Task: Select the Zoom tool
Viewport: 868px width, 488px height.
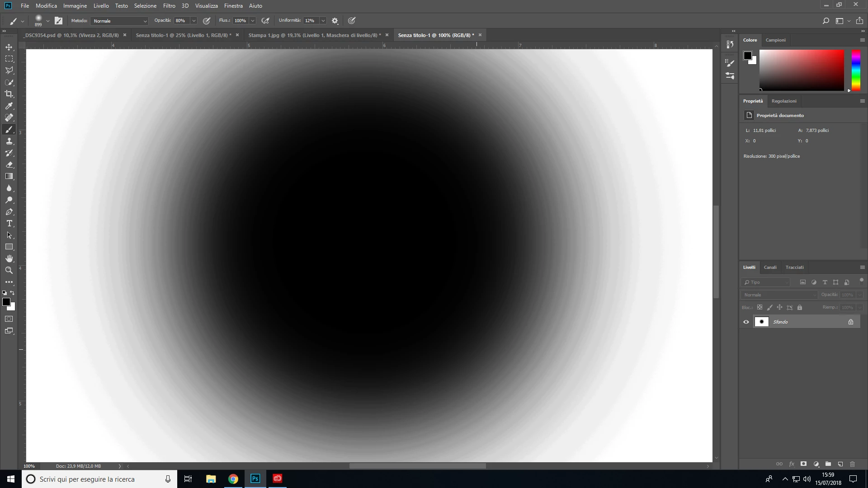Action: pyautogui.click(x=9, y=270)
